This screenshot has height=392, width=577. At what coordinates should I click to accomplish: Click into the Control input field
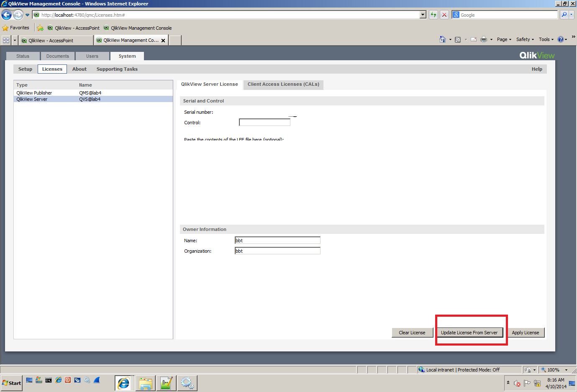(264, 122)
